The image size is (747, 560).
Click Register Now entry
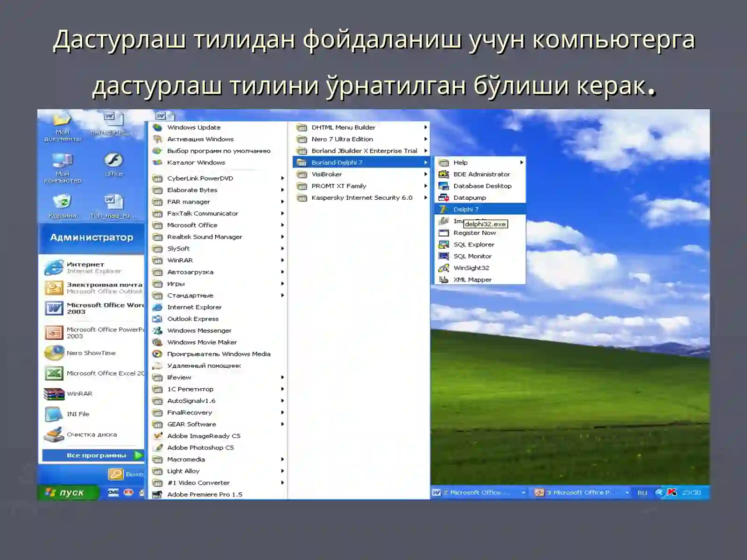click(479, 233)
